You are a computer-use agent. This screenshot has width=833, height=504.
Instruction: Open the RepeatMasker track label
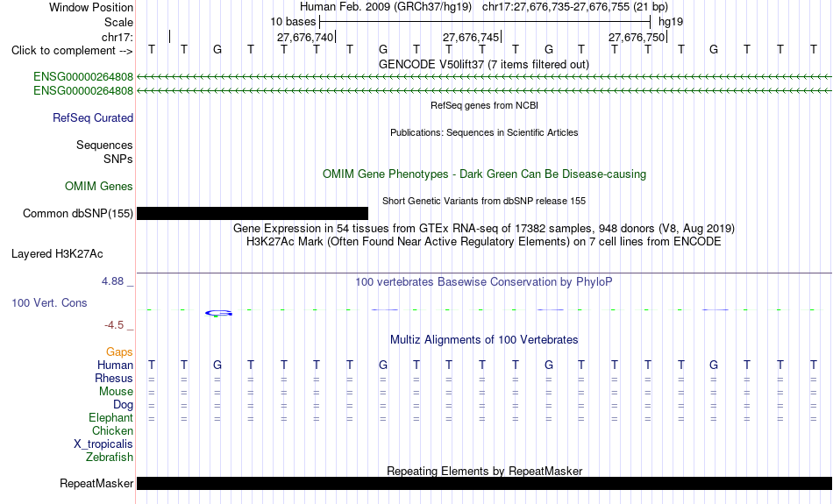coord(96,483)
